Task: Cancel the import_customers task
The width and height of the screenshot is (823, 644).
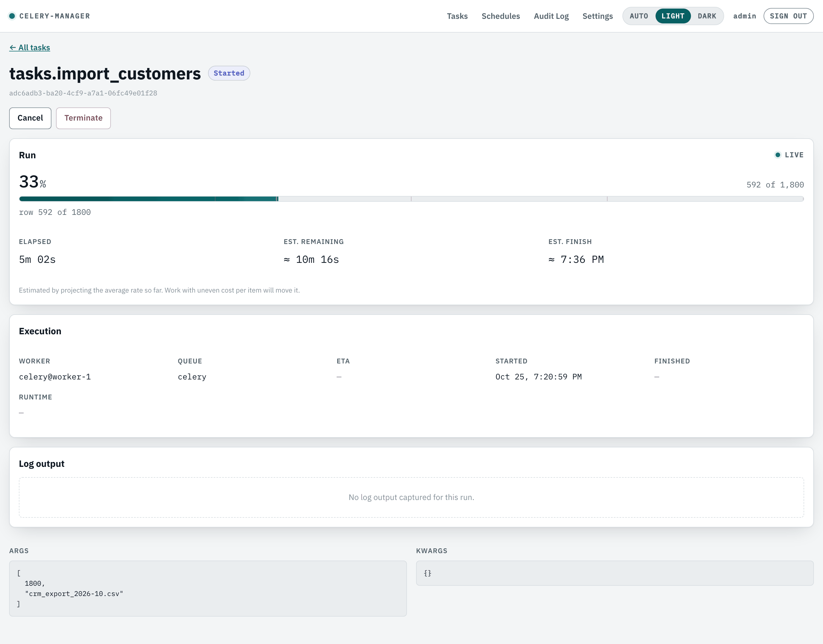Action: (30, 118)
